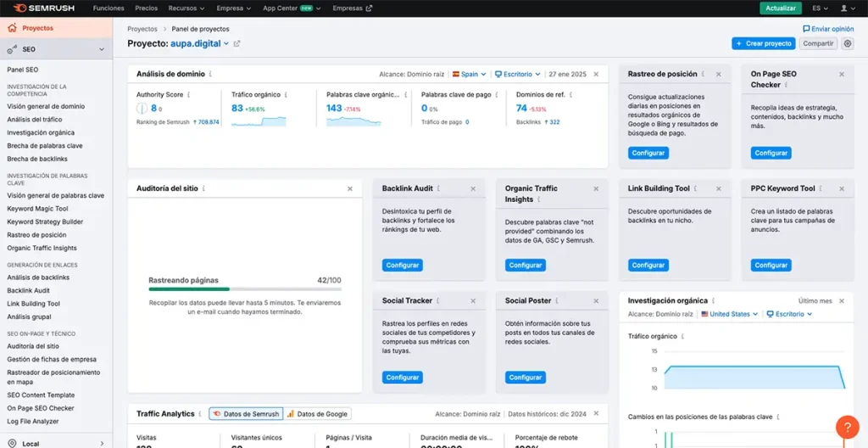
Task: Click the Semrush logo
Action: 43,8
